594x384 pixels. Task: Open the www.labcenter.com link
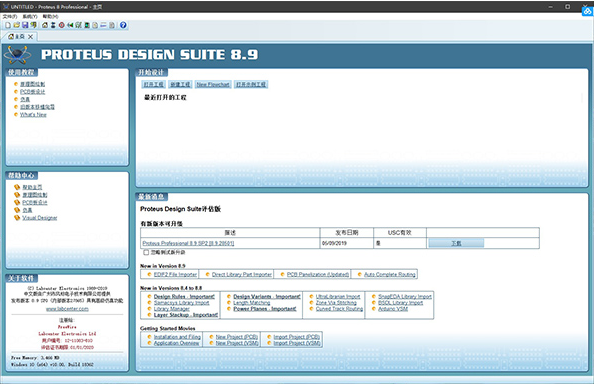(x=67, y=309)
